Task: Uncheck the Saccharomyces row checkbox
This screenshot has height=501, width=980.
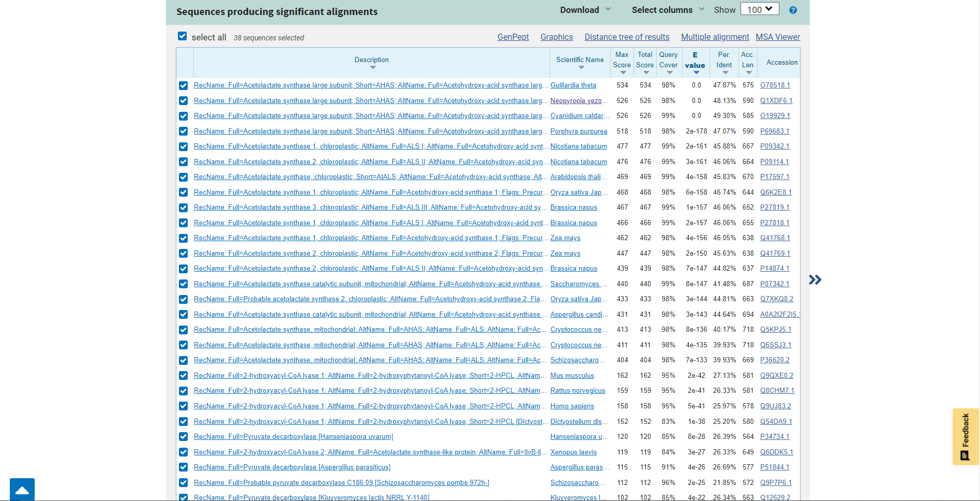Action: pyautogui.click(x=183, y=284)
